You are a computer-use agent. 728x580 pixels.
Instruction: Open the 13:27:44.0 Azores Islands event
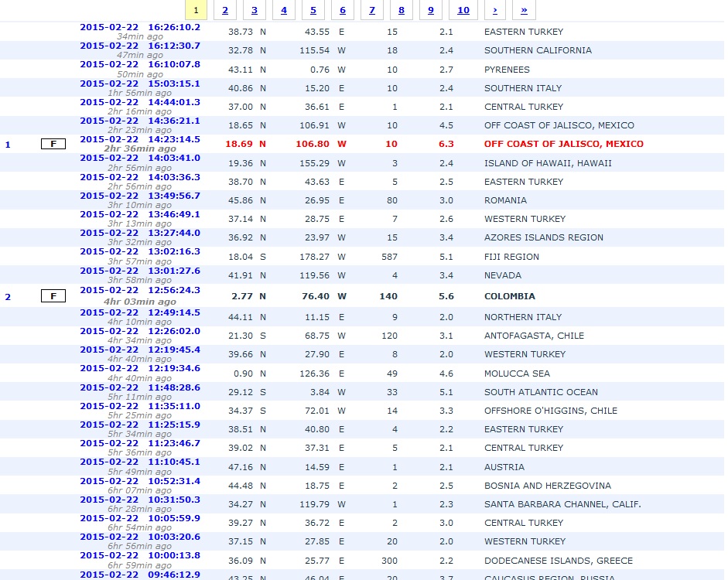pos(140,233)
